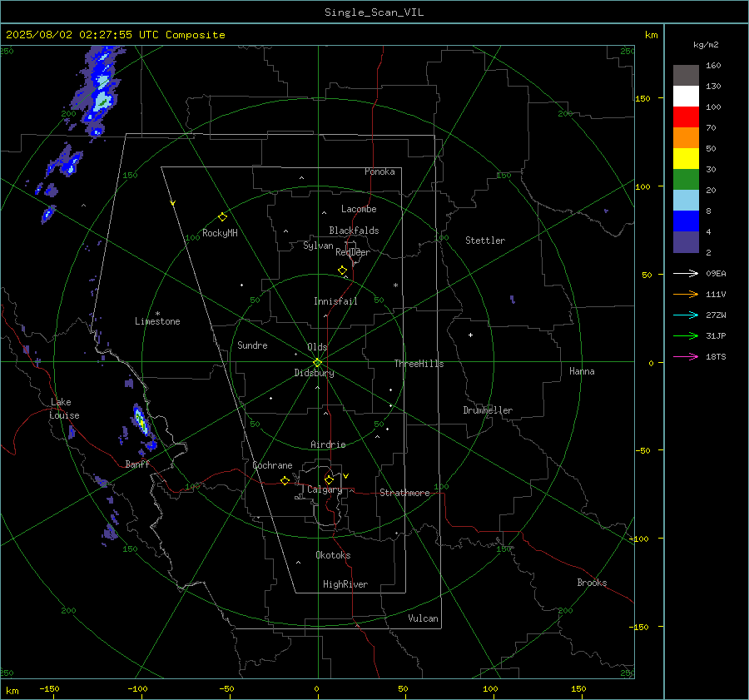Click the Limestone label on map
This screenshot has height=700, width=749.
(x=157, y=321)
